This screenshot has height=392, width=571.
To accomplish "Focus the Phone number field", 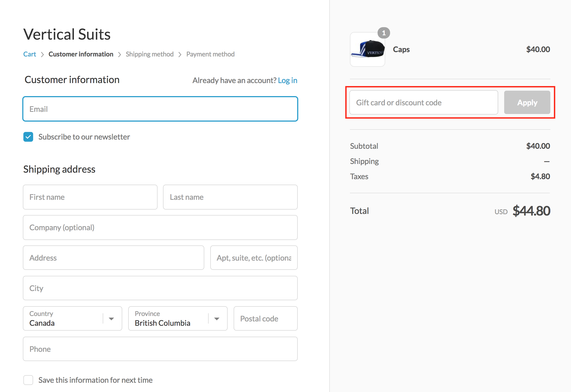I will pos(160,349).
